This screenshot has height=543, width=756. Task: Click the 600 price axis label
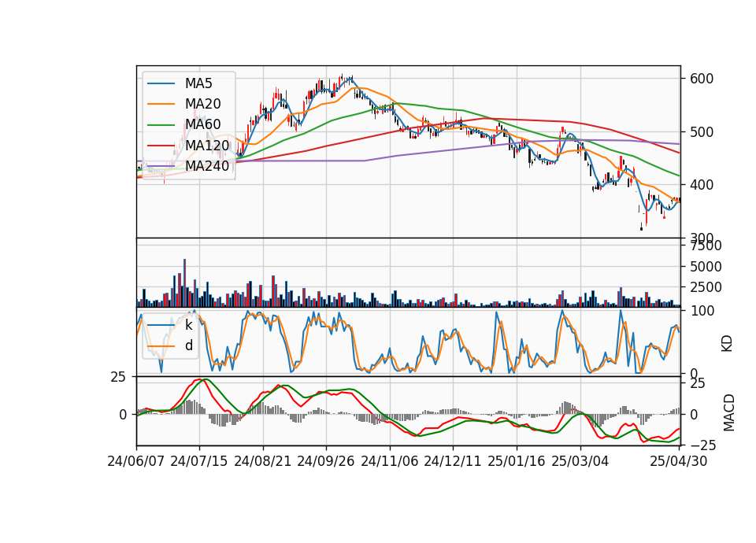coord(702,79)
